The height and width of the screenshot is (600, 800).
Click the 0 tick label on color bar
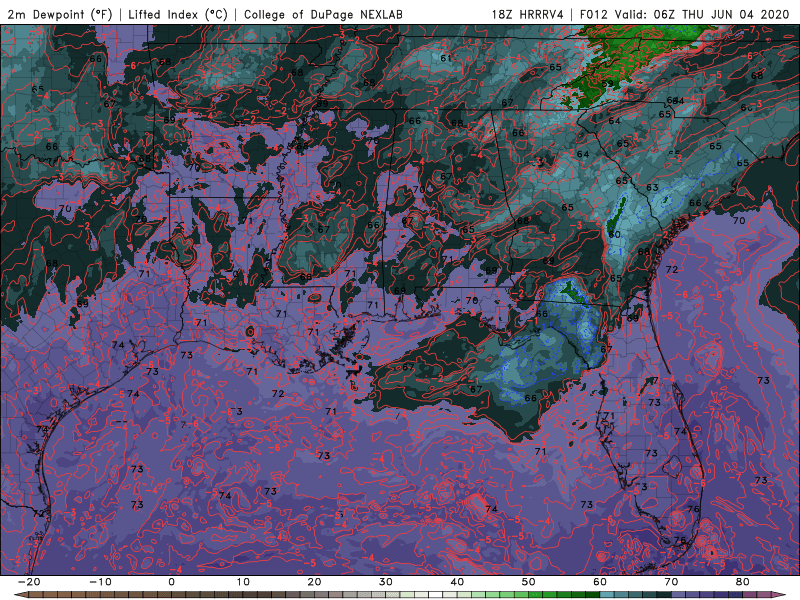click(171, 582)
